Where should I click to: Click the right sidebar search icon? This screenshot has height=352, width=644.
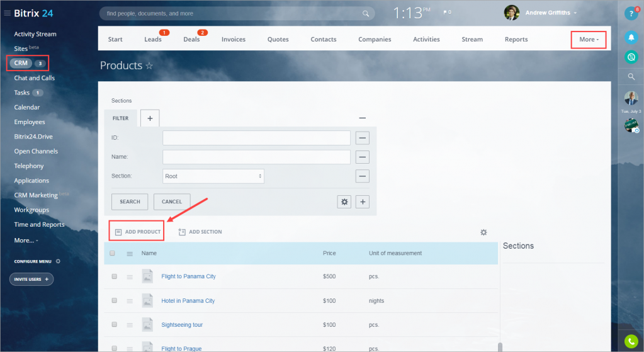[631, 76]
